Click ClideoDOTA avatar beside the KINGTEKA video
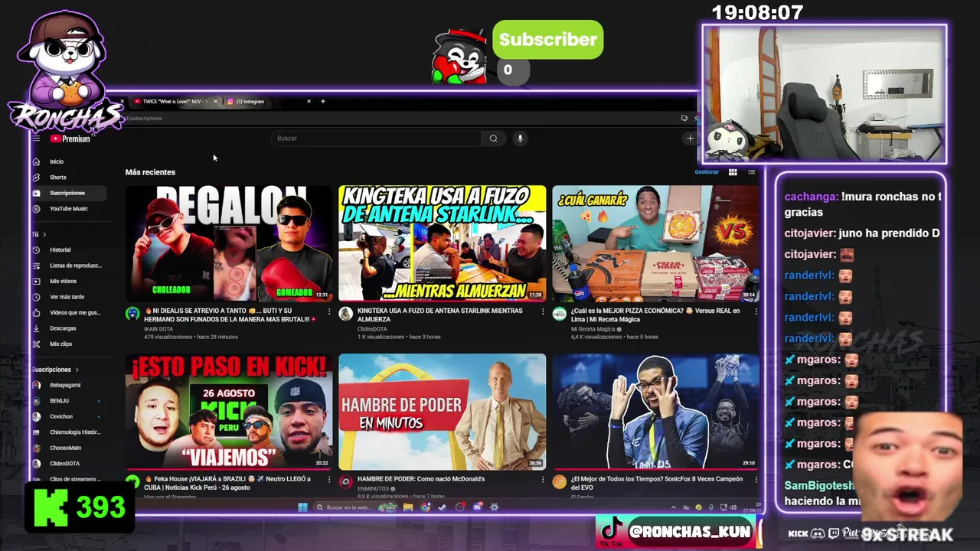The height and width of the screenshot is (551, 980). click(x=345, y=314)
